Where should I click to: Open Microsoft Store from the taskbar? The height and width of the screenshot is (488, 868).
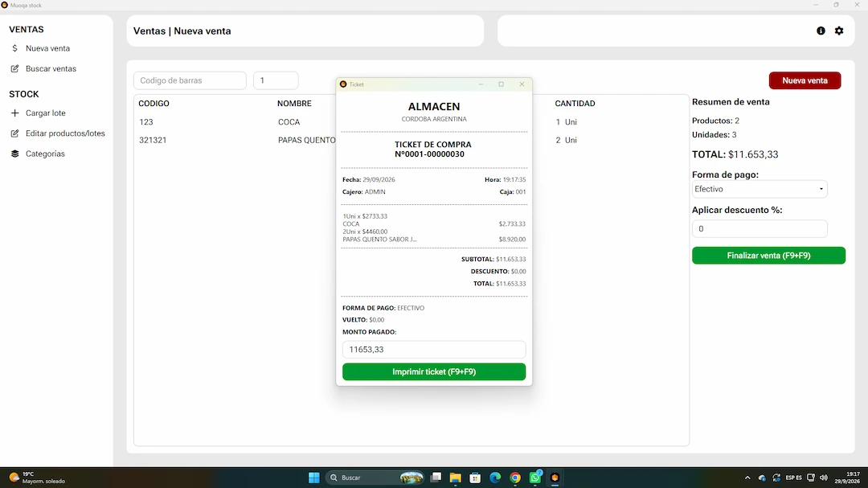click(475, 478)
